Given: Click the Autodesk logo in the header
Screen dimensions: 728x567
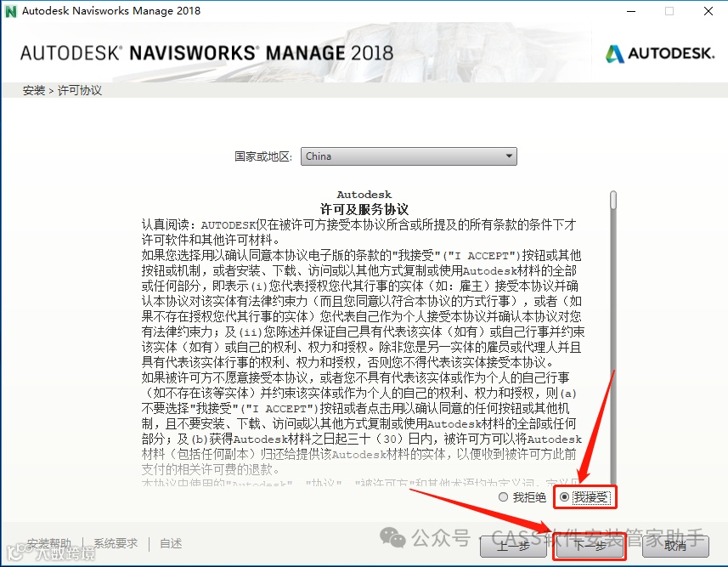Looking at the screenshot, I should (660, 54).
